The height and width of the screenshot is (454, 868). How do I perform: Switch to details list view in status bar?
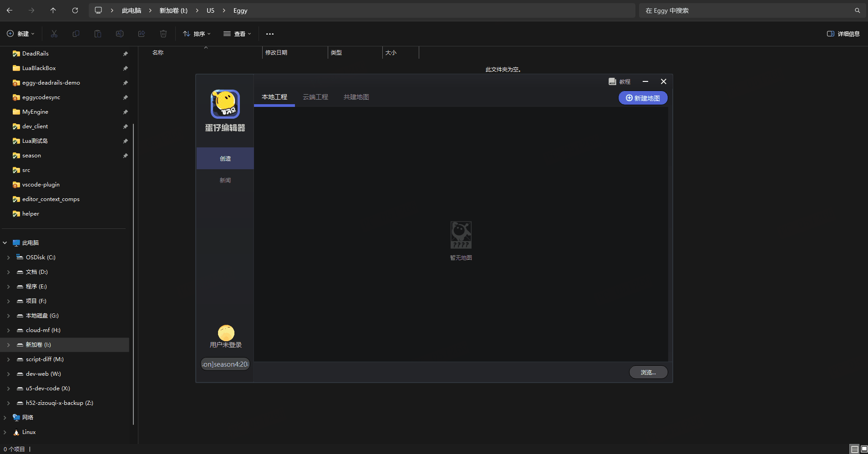coord(854,449)
